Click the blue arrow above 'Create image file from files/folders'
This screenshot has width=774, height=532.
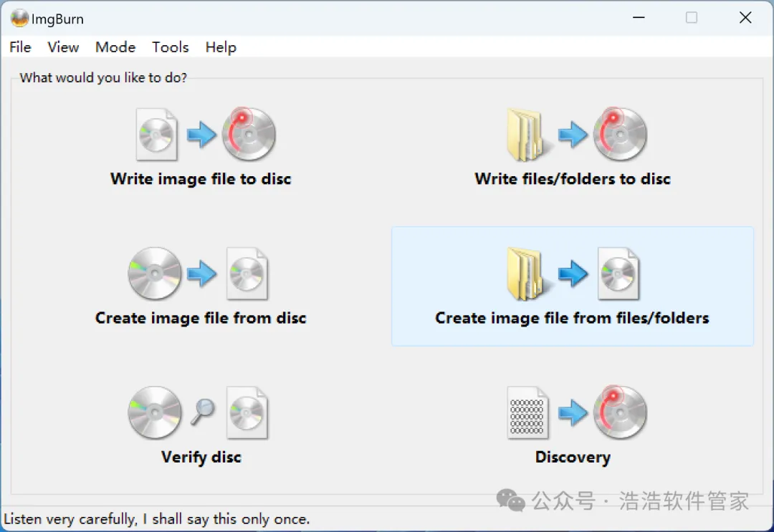(573, 274)
